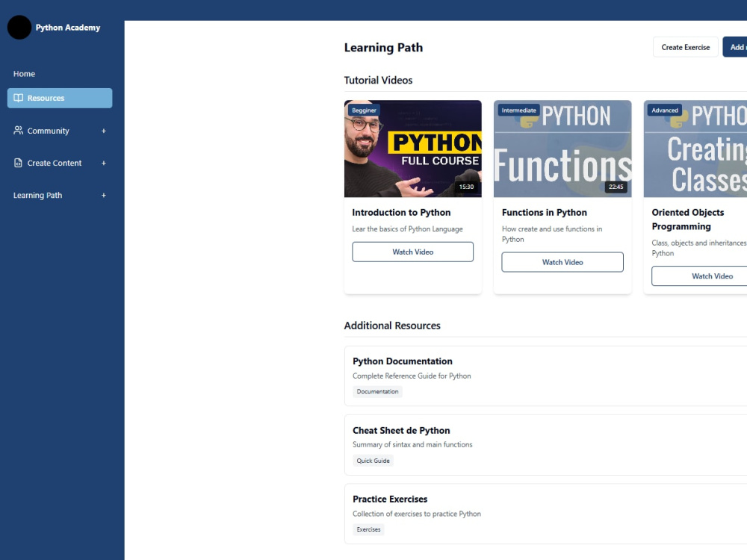The width and height of the screenshot is (747, 560).
Task: Open the Creating Classes video thumbnail
Action: pyautogui.click(x=695, y=149)
